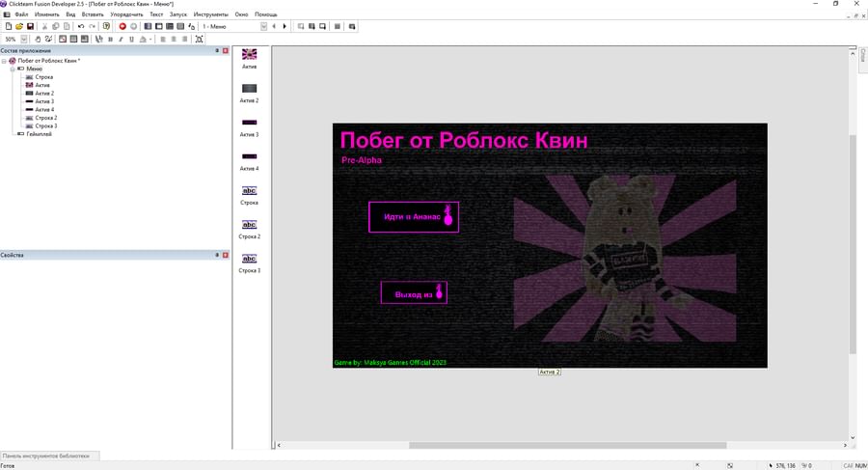
Task: Pin the 'Состав приложения' panel
Action: point(217,50)
